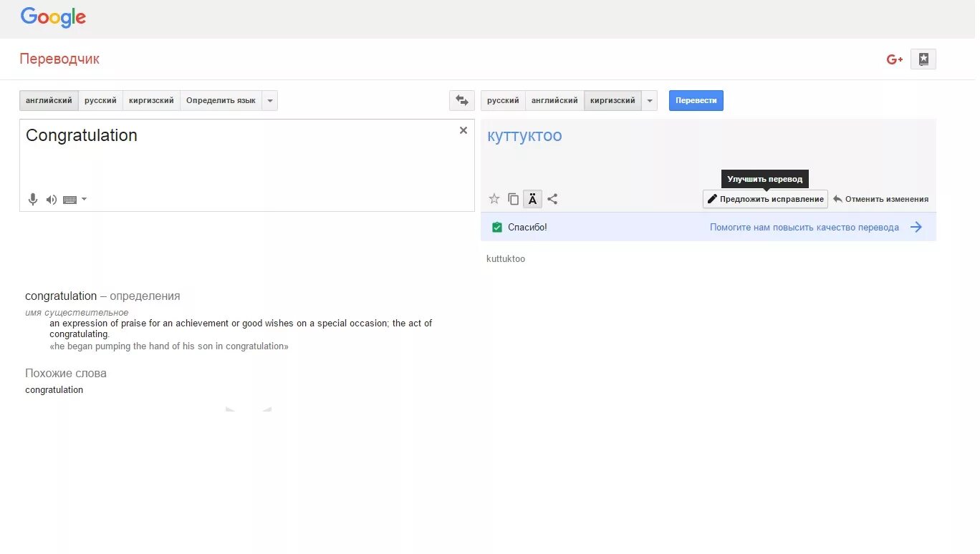Click the undo changes arrow icon
The width and height of the screenshot is (980, 554).
(x=837, y=199)
